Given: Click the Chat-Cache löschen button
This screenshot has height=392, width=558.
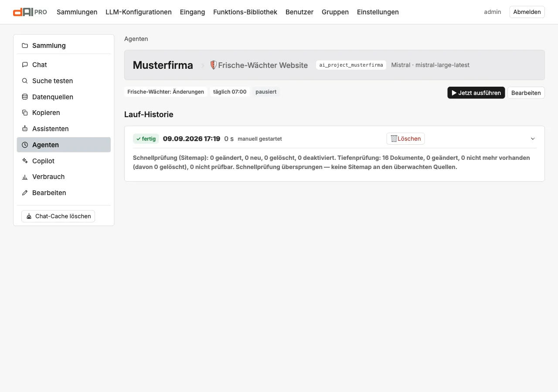Looking at the screenshot, I should coord(58,216).
